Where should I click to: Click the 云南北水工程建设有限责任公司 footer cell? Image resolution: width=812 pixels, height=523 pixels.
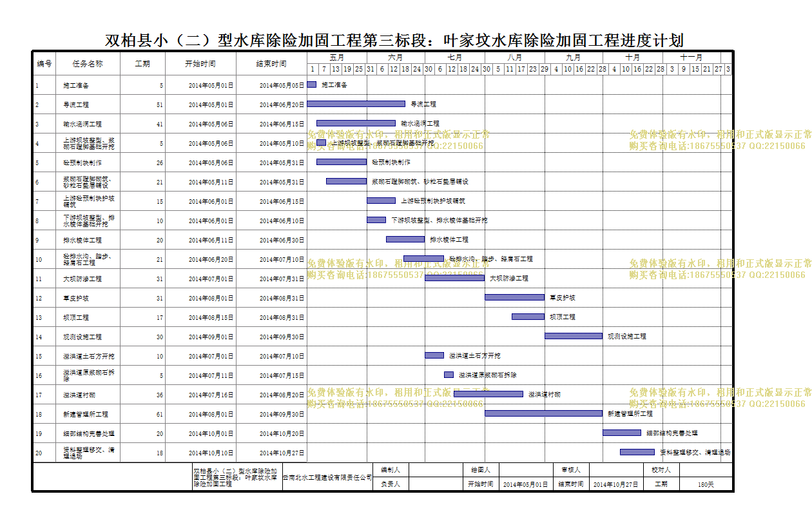pyautogui.click(x=328, y=477)
